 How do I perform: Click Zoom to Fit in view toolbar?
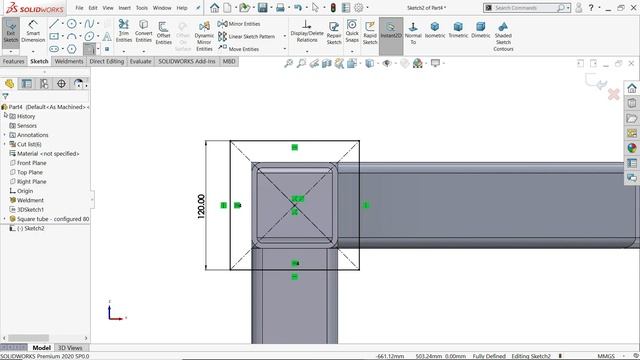289,63
